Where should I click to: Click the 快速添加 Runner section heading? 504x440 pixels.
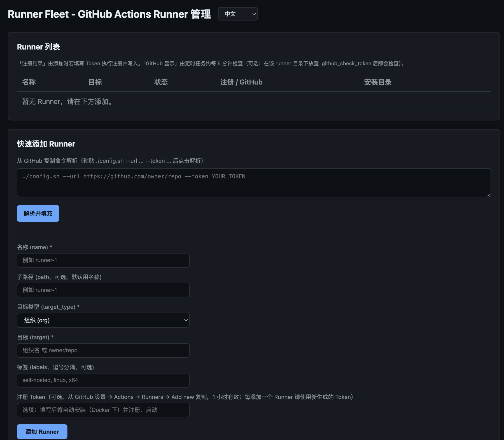(46, 144)
